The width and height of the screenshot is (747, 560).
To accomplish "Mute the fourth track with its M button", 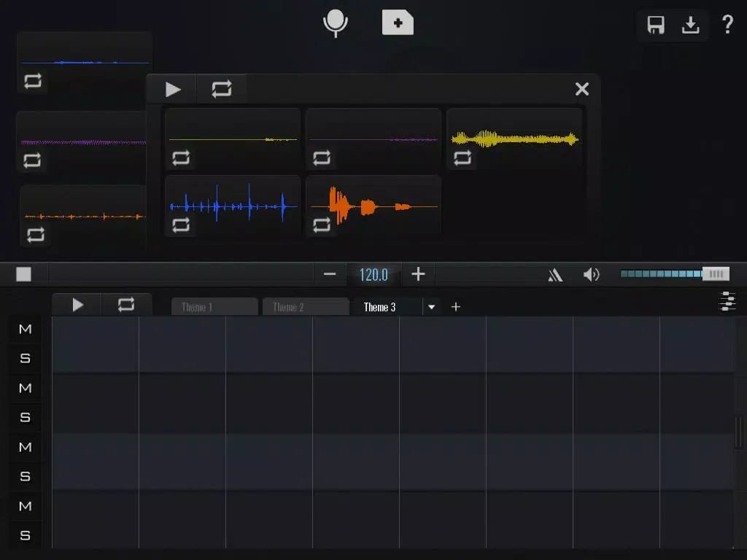I will pos(26,506).
